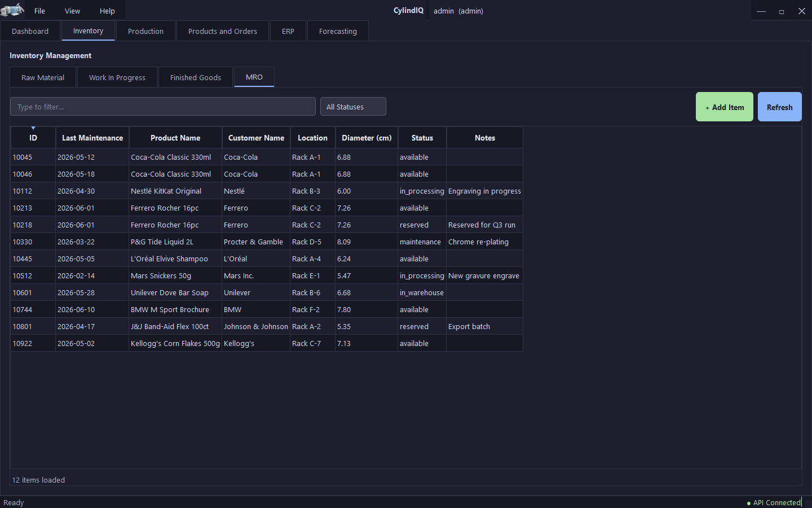Click the BMW M Sport Brochure cell
The width and height of the screenshot is (812, 508).
175,309
